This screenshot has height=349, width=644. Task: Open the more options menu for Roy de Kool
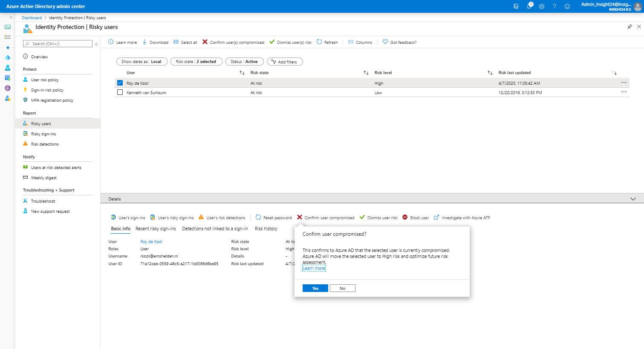coord(624,83)
